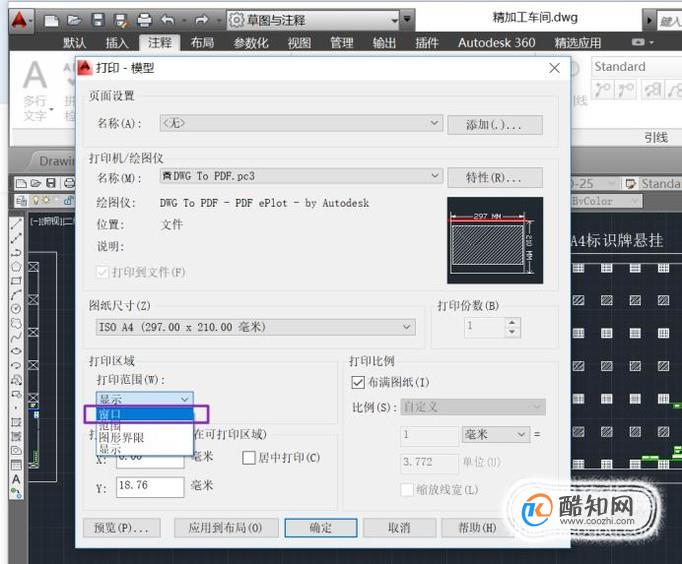Viewport: 682px width, 564px height.
Task: Click the Undo arrow icon
Action: click(x=167, y=20)
